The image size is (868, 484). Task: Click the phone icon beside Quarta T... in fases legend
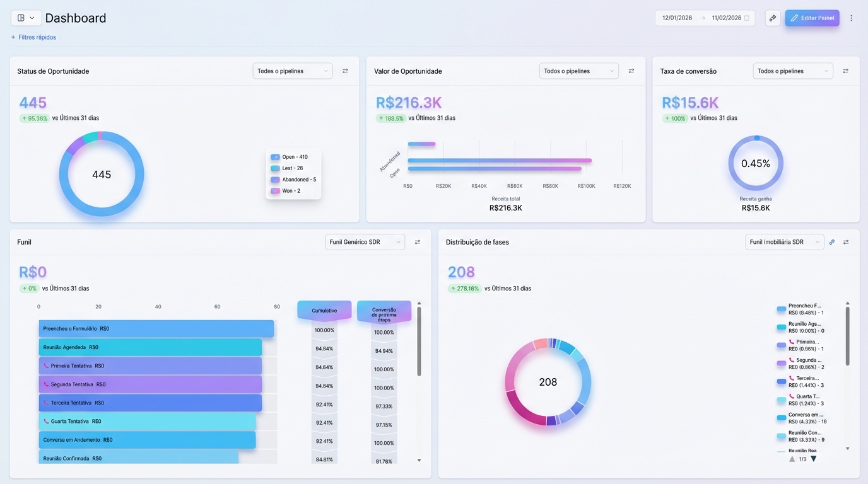tap(792, 396)
